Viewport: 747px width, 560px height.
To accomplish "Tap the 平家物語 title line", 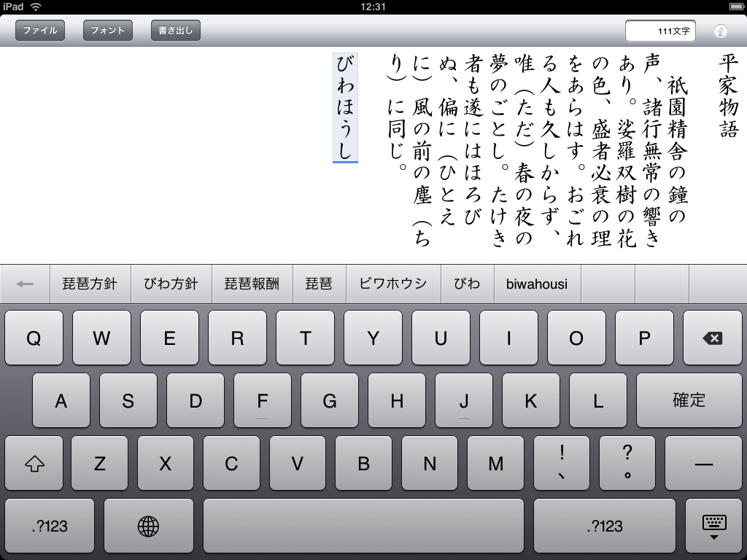I will click(x=729, y=97).
